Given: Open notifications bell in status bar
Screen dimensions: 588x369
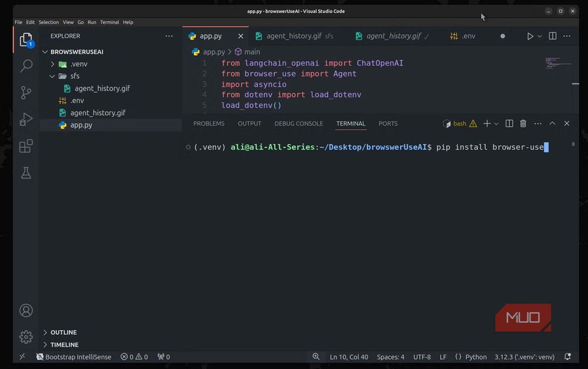Looking at the screenshot, I should click(x=567, y=357).
